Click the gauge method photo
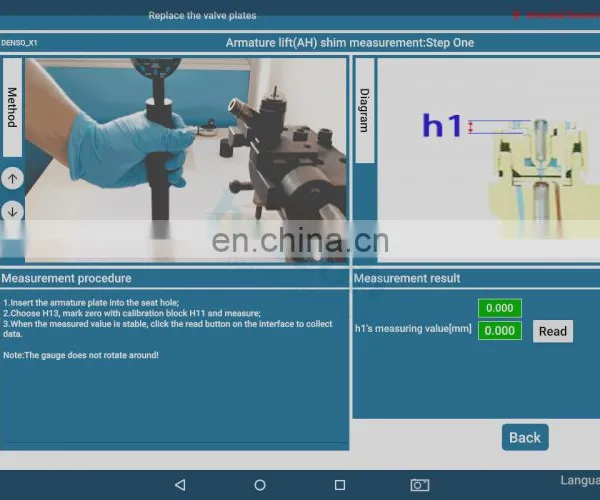600x500 pixels. pos(186,160)
